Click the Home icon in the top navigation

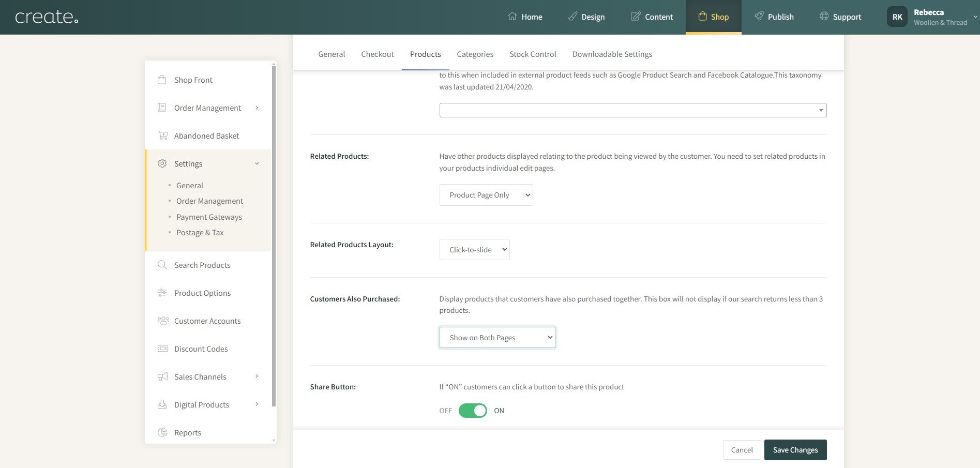pos(512,16)
